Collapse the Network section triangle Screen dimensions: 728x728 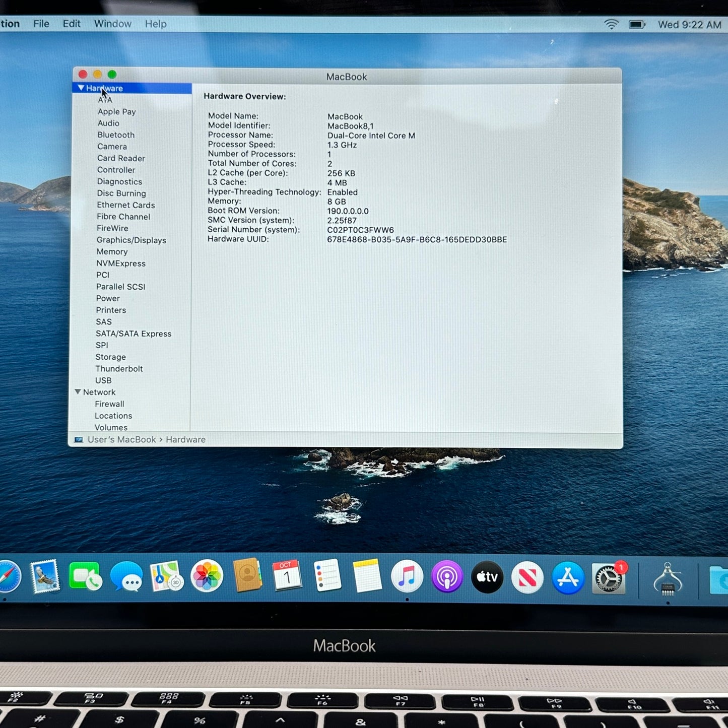[78, 392]
